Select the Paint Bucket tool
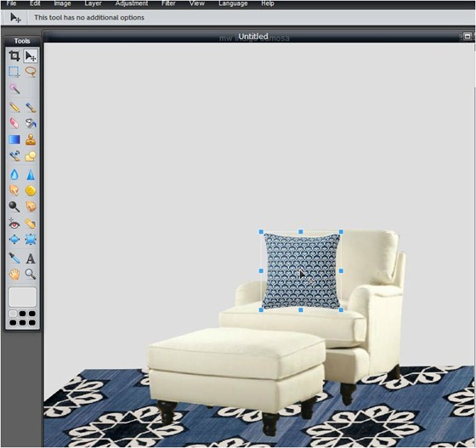The width and height of the screenshot is (476, 448). 31,123
